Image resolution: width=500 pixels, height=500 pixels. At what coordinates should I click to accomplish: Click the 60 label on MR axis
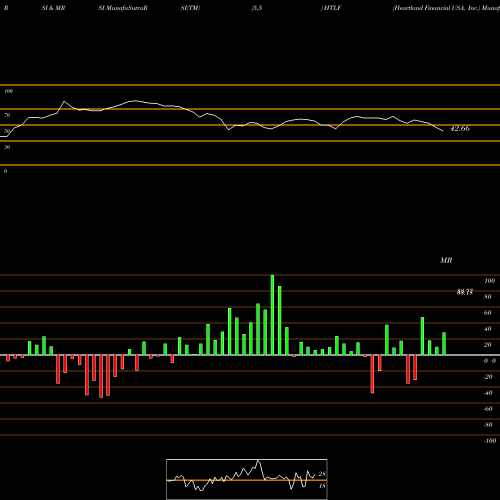click(x=488, y=313)
